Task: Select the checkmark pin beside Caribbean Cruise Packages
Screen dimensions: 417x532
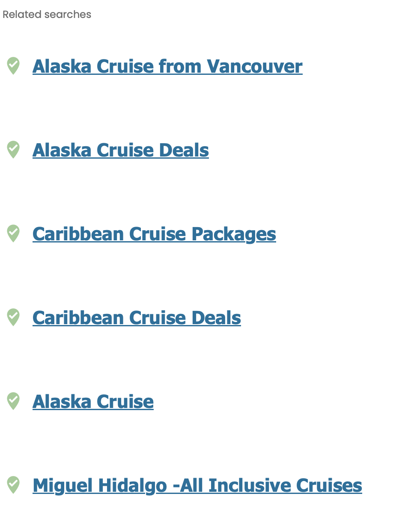Action: (x=13, y=233)
